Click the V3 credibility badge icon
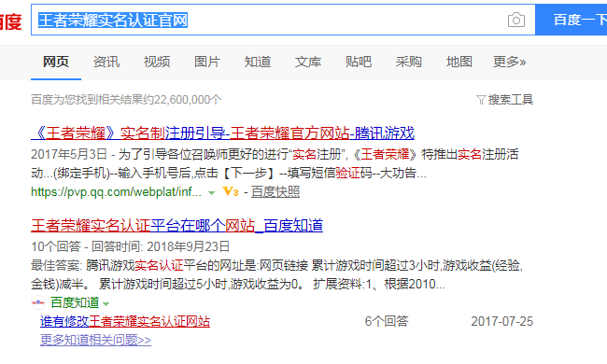607x364 pixels. pos(231,191)
